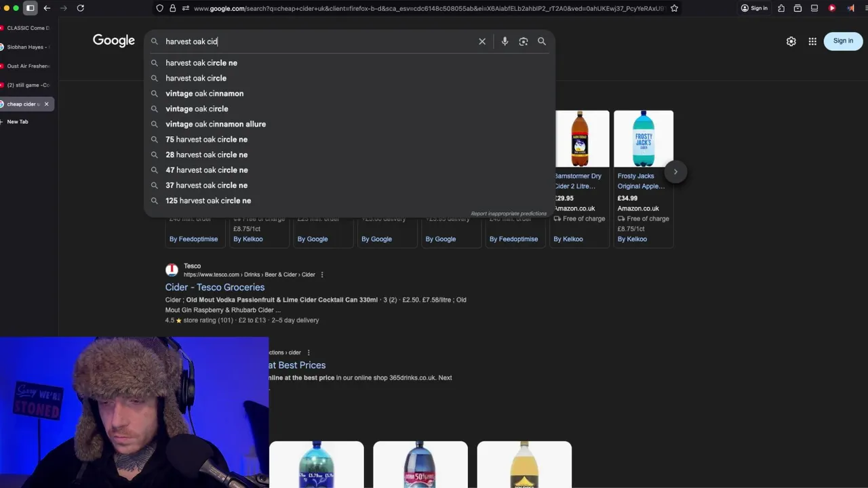Open 'Cider - Tesco Groceries' result

click(215, 287)
